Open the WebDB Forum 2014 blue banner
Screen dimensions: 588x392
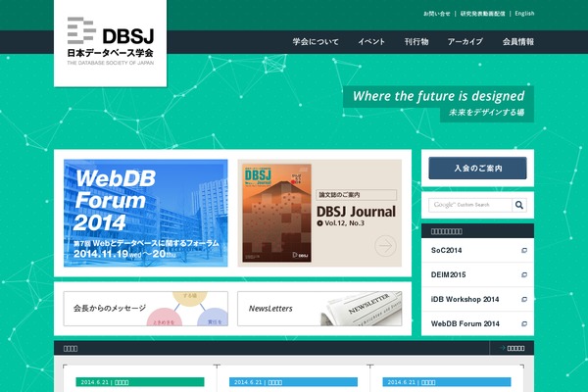coord(145,213)
